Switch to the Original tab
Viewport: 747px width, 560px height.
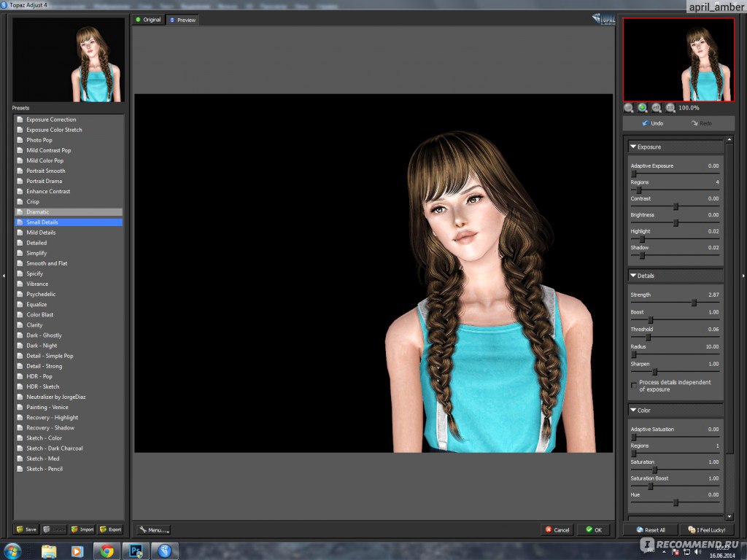coord(148,20)
